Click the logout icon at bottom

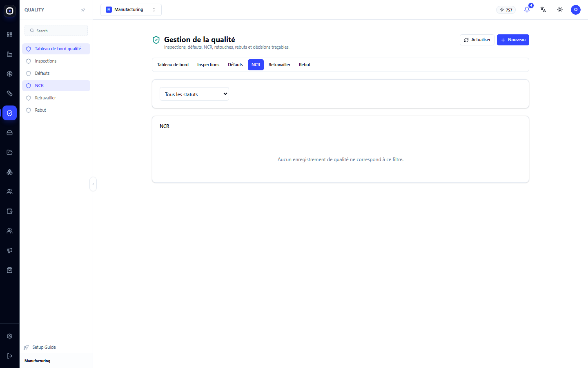pyautogui.click(x=10, y=356)
